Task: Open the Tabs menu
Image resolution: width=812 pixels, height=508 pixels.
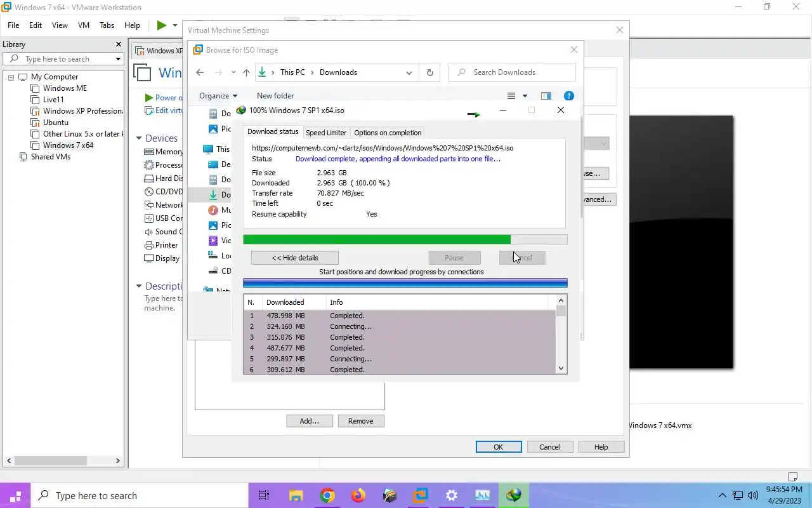Action: point(107,25)
